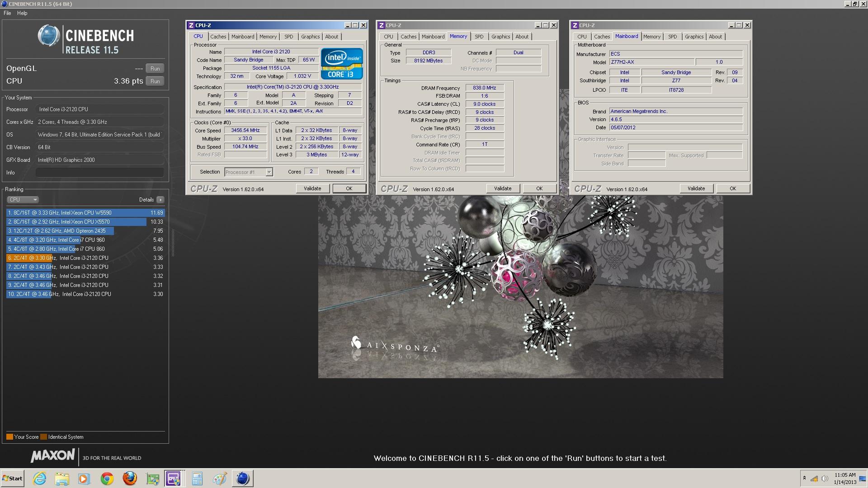Select ranking row Intel Xeon CPU X5570
Image resolution: width=868 pixels, height=488 pixels.
point(85,222)
